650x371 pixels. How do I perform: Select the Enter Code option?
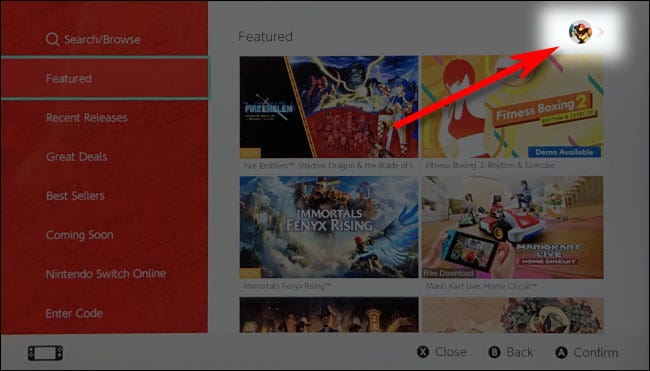click(74, 313)
